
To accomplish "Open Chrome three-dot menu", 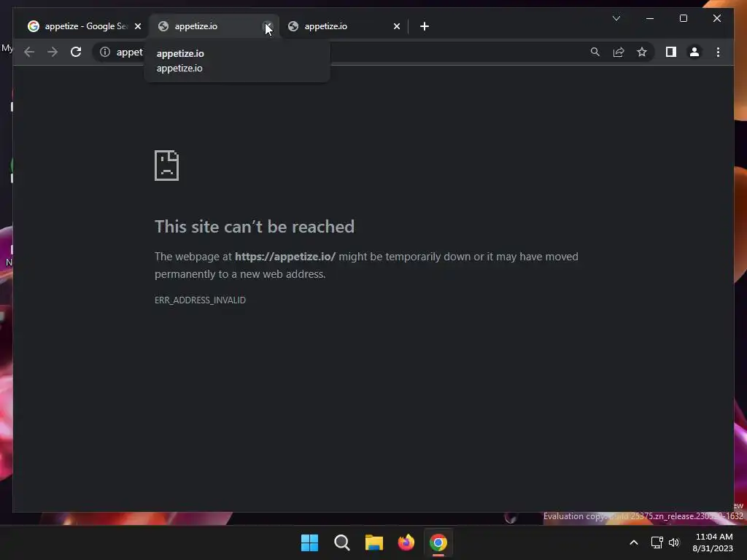I will pos(718,52).
